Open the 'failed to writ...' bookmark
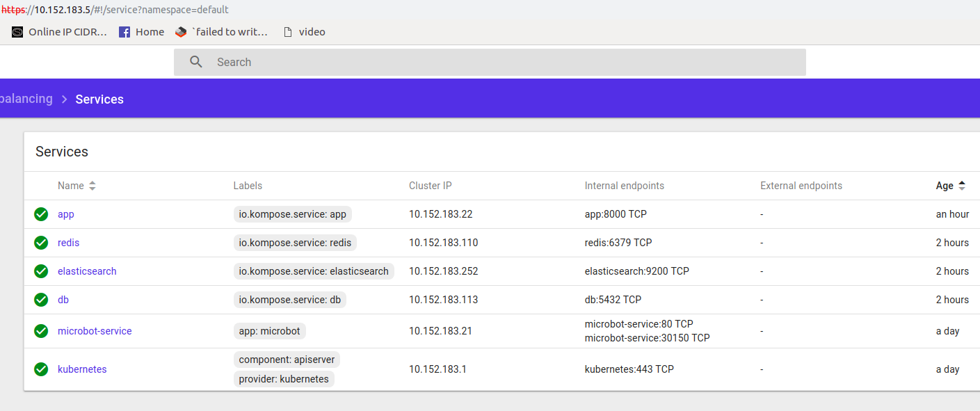The height and width of the screenshot is (411, 980). (221, 32)
